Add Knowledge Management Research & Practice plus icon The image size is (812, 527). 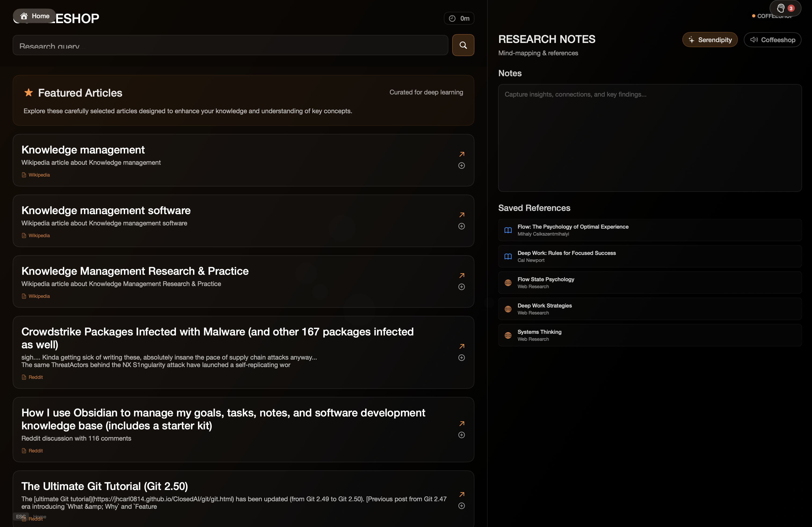click(461, 287)
